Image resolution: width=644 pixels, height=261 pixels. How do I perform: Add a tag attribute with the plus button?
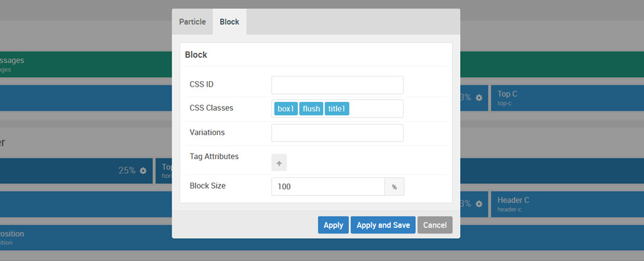click(279, 163)
